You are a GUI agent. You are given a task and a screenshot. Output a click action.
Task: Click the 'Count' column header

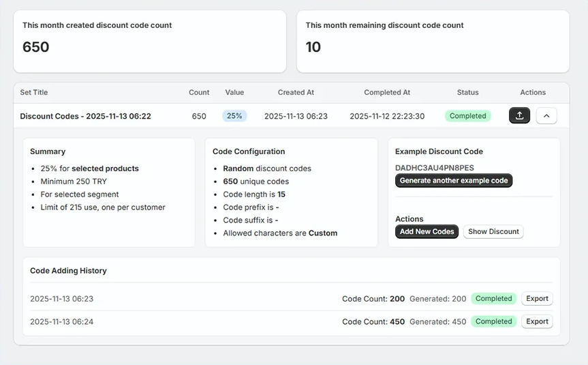tap(199, 92)
